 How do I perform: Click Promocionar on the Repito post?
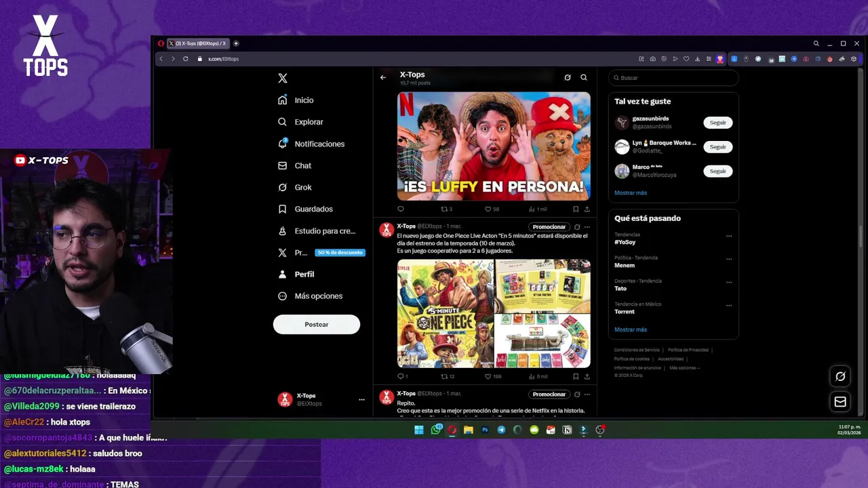click(549, 394)
